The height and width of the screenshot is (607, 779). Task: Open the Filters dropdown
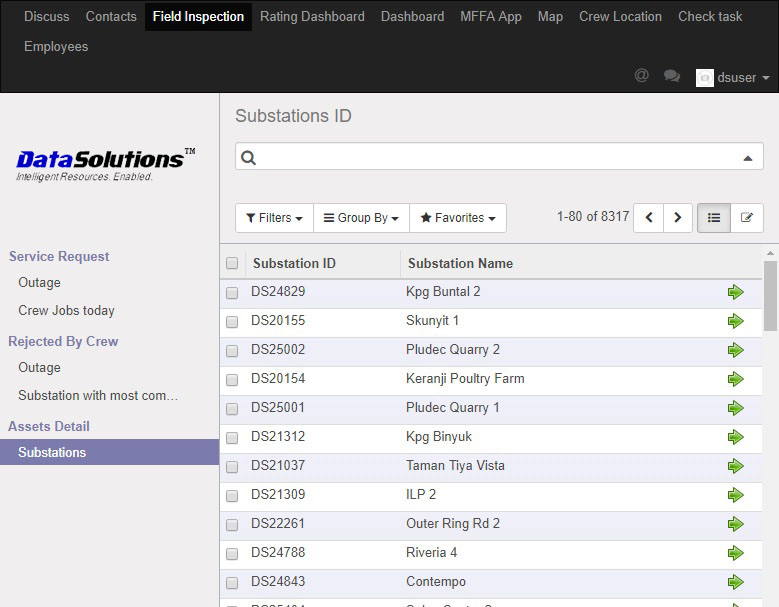click(x=274, y=218)
